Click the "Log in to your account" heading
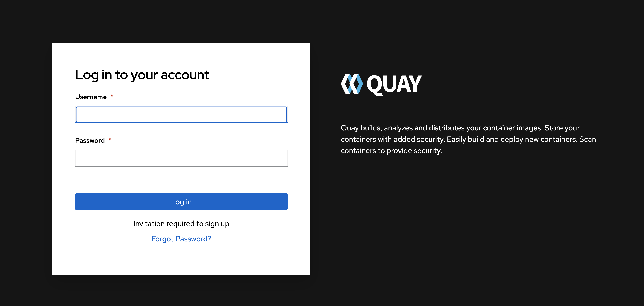This screenshot has width=644, height=306. (x=142, y=75)
